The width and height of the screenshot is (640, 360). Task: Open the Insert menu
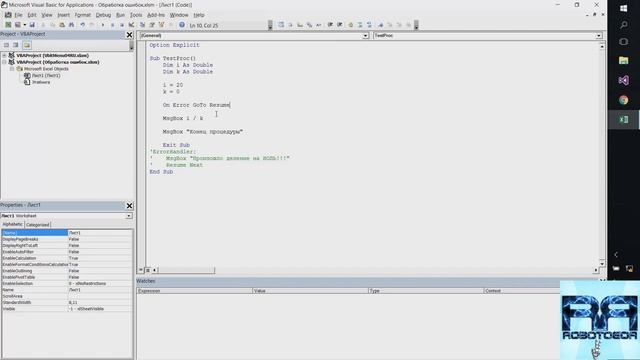tap(63, 15)
